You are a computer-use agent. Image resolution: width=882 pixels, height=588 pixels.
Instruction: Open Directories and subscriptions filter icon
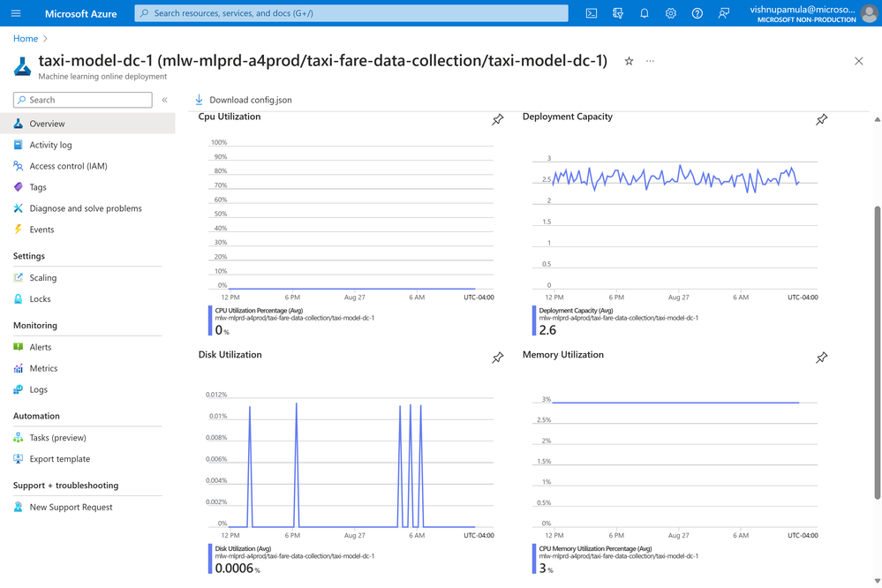tap(618, 13)
